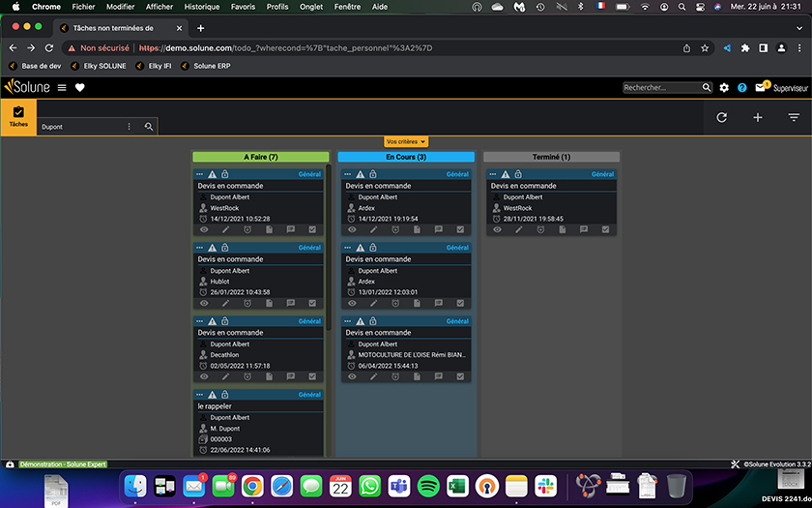Image resolution: width=812 pixels, height=508 pixels.
Task: Toggle eye icon on Hublot task
Action: coord(204,303)
